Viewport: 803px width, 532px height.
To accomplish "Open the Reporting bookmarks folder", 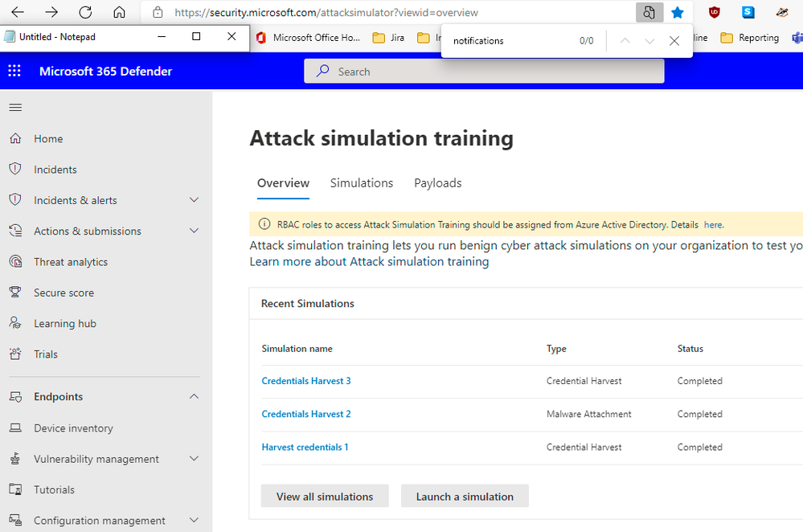I will tap(750, 38).
